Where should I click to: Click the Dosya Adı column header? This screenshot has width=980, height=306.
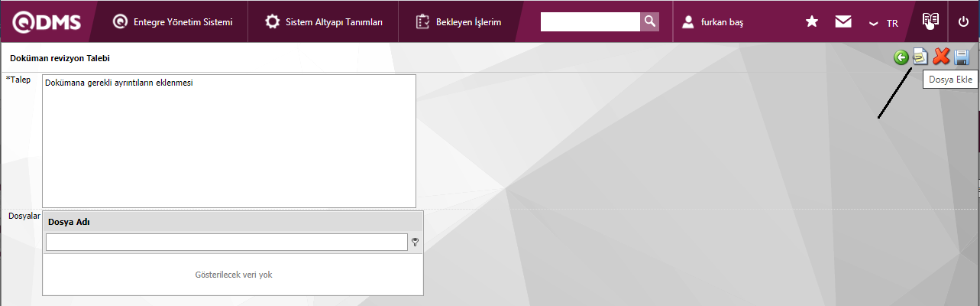[x=233, y=222]
